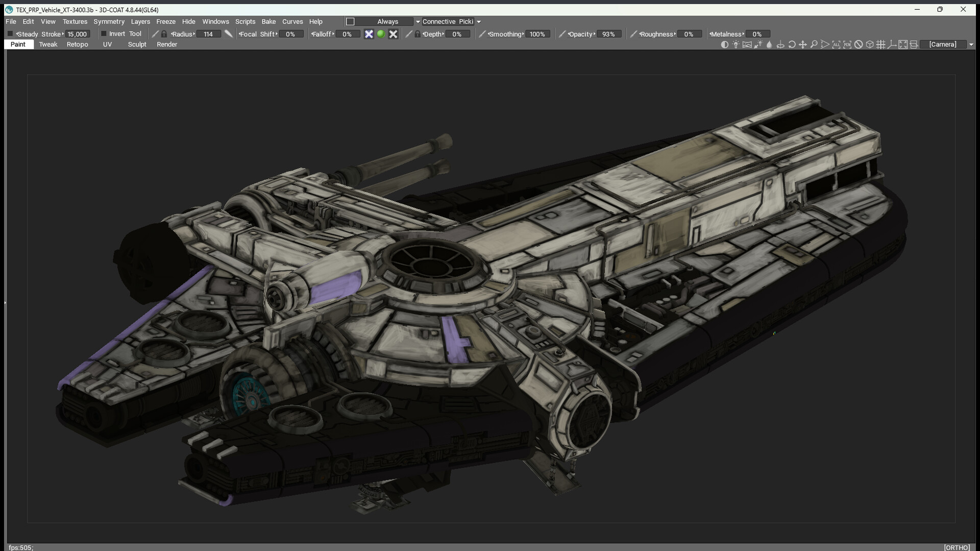Image resolution: width=980 pixels, height=551 pixels.
Task: Switch to the Retopo room tab
Action: click(x=78, y=44)
